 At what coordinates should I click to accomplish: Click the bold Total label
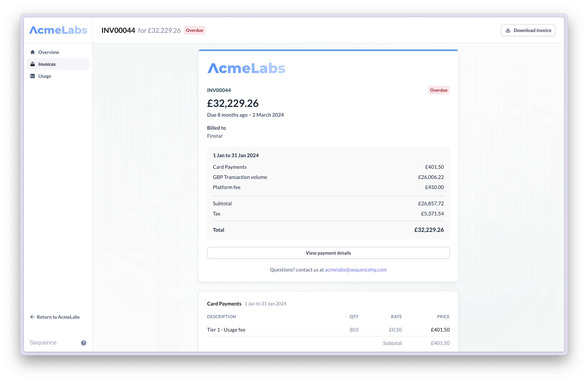pos(218,230)
